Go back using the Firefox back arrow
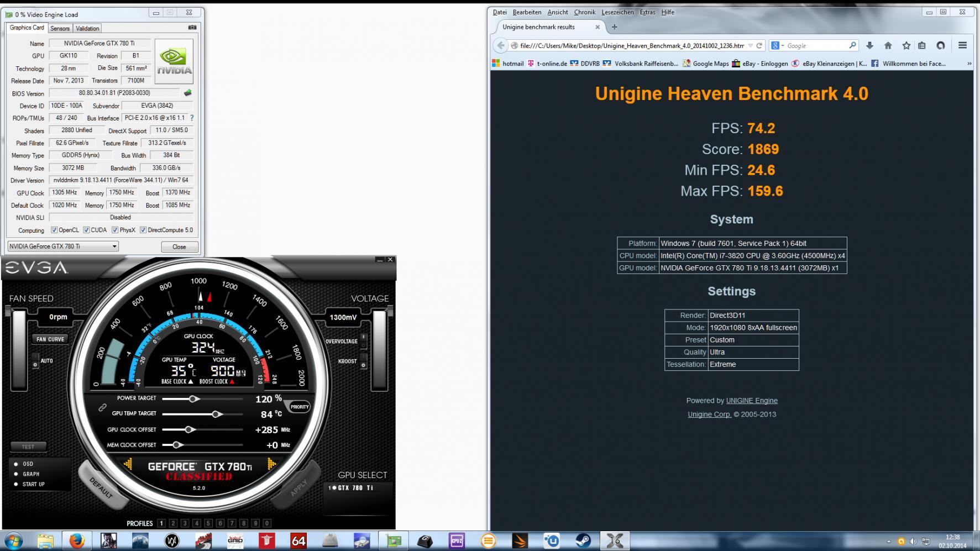The height and width of the screenshot is (551, 980). tap(501, 46)
